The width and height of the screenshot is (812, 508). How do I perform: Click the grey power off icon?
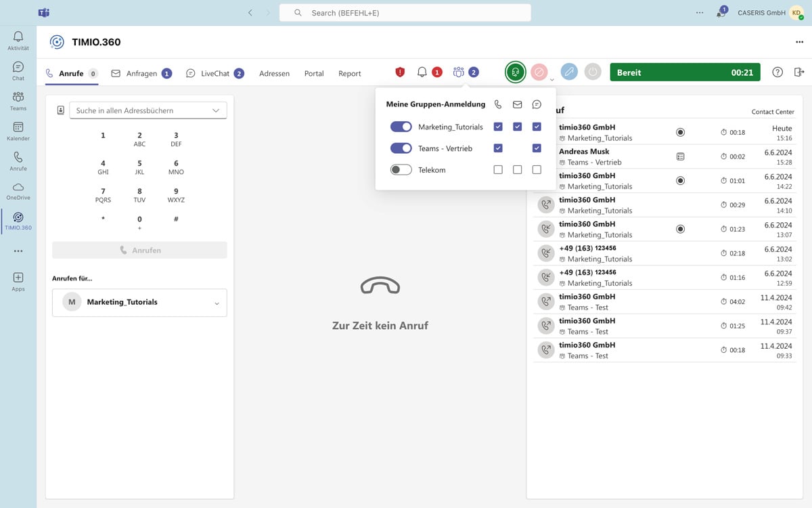pos(593,72)
